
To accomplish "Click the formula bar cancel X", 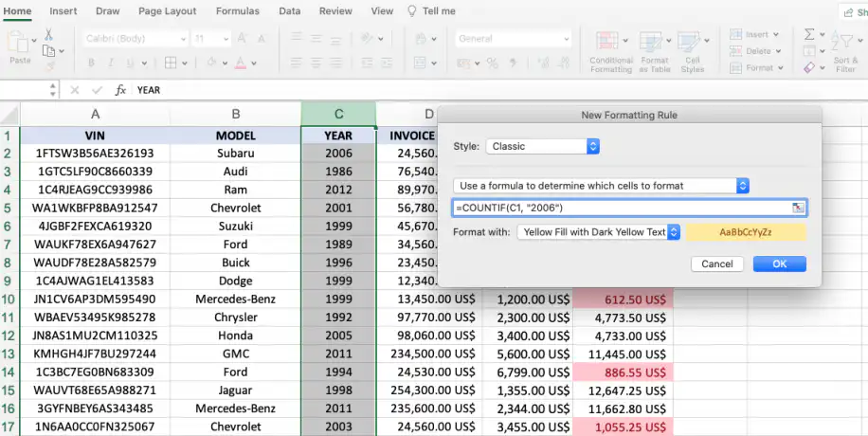I will tap(75, 90).
